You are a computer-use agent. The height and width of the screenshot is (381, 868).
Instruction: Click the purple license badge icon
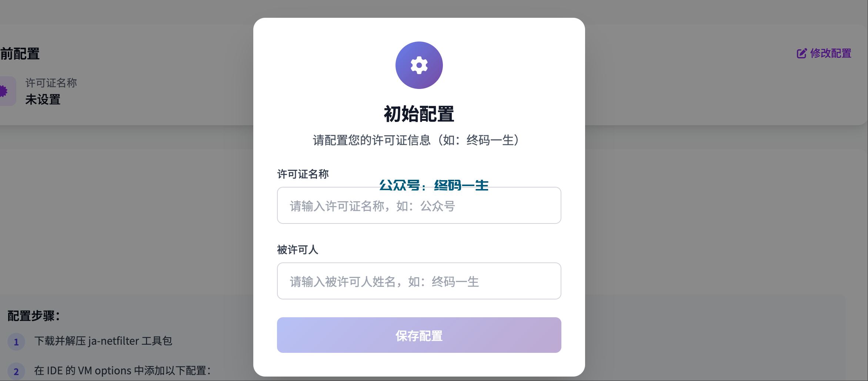4,91
